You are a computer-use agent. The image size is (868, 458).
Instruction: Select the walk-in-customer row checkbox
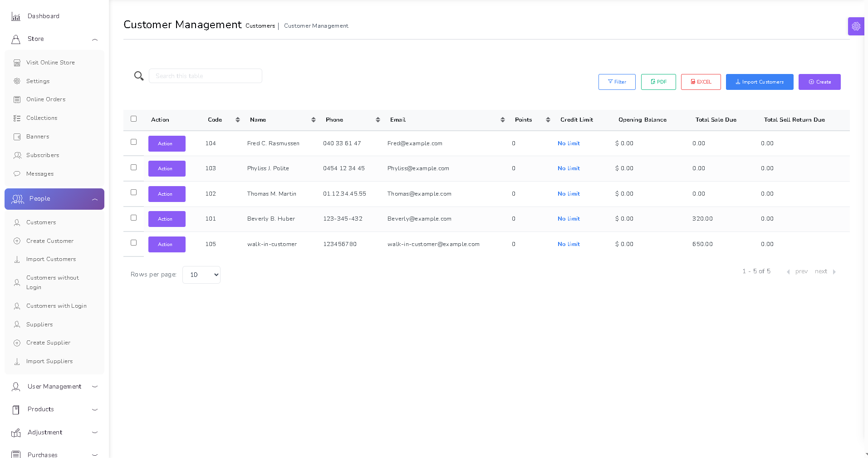[x=133, y=243]
